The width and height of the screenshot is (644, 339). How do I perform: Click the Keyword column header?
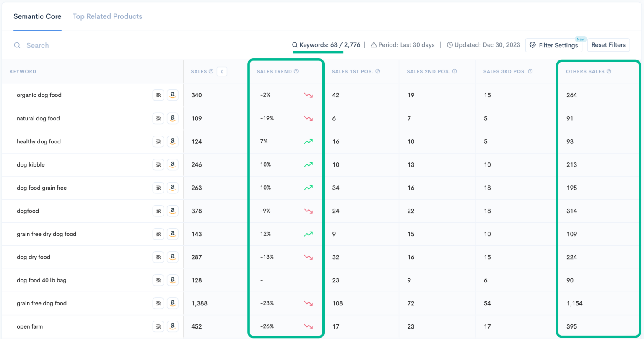tap(23, 72)
